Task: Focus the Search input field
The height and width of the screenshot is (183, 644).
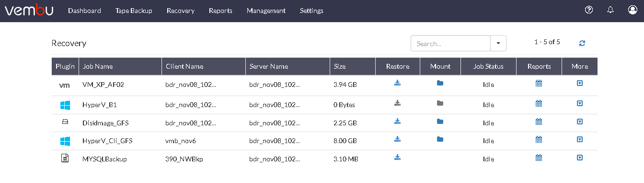Action: pyautogui.click(x=450, y=43)
